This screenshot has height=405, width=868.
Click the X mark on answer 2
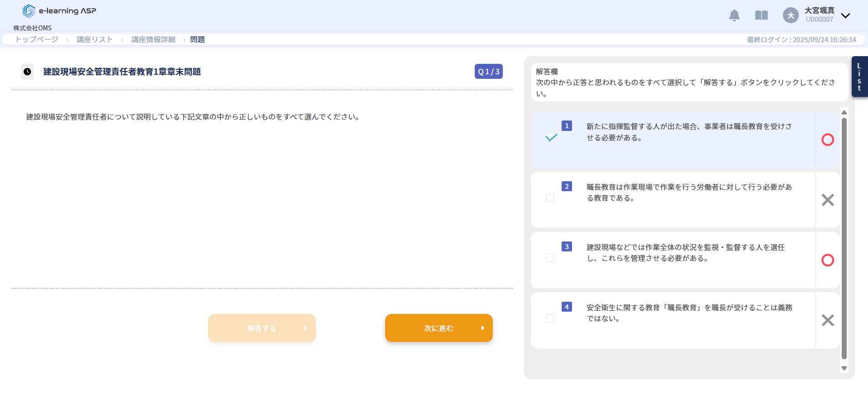827,200
